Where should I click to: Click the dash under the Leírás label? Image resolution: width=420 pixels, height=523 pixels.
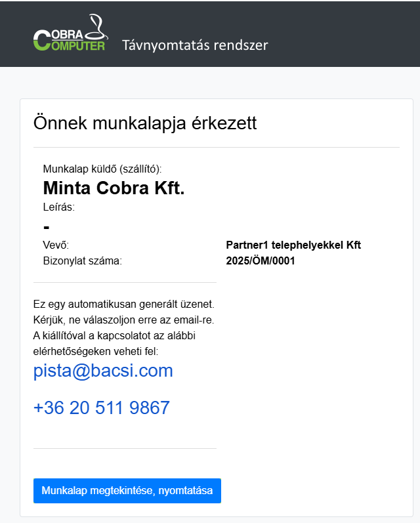tap(47, 227)
